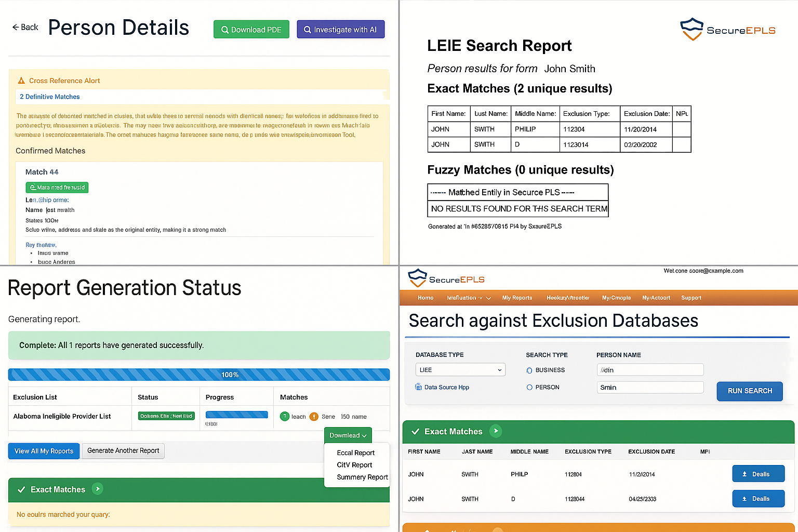The height and width of the screenshot is (532, 798).
Task: Click the Back arrow icon
Action: click(16, 27)
